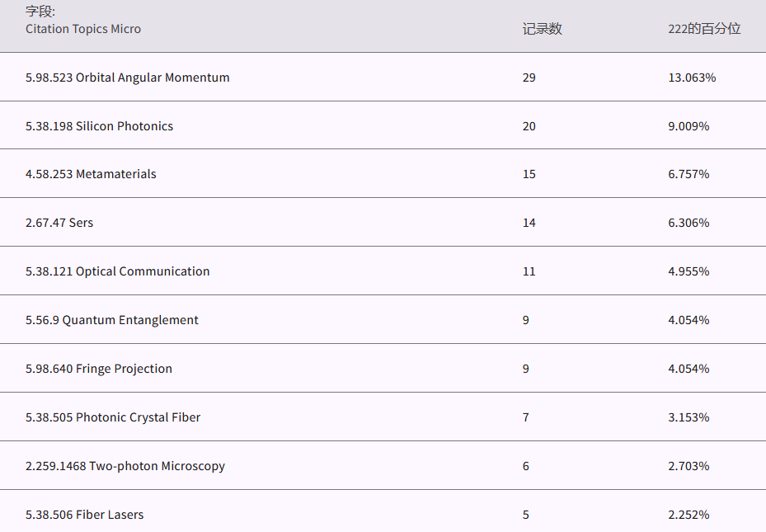Open the Silicon Photonics topic entry
Image resolution: width=766 pixels, height=532 pixels.
click(100, 126)
